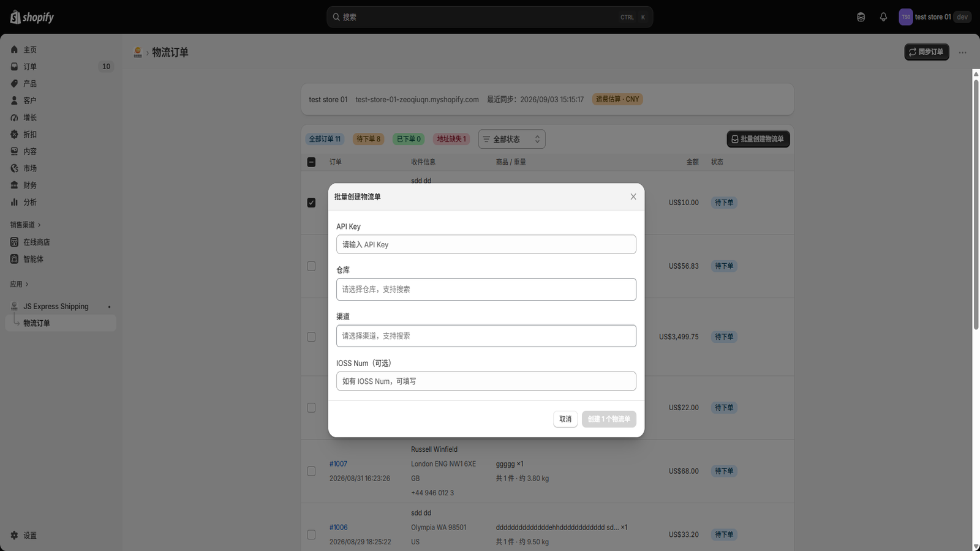Open 设置 gear icon in sidebar
This screenshot has height=551, width=980.
14,535
